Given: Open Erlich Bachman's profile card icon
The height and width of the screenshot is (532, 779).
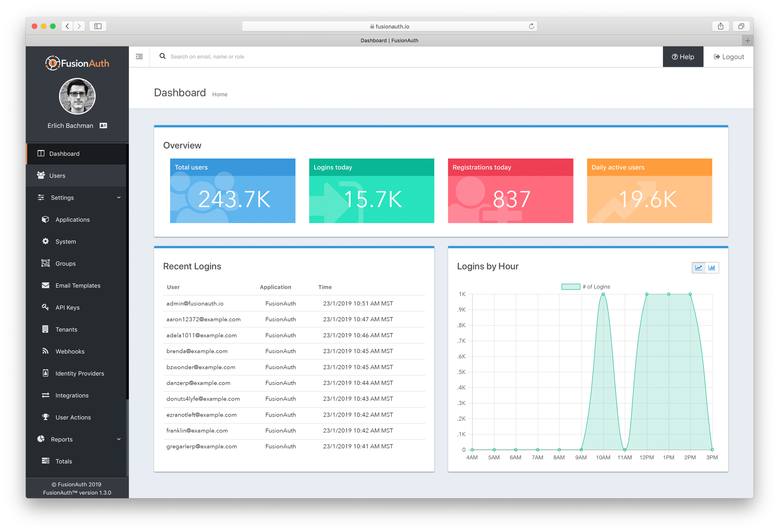Looking at the screenshot, I should 103,125.
